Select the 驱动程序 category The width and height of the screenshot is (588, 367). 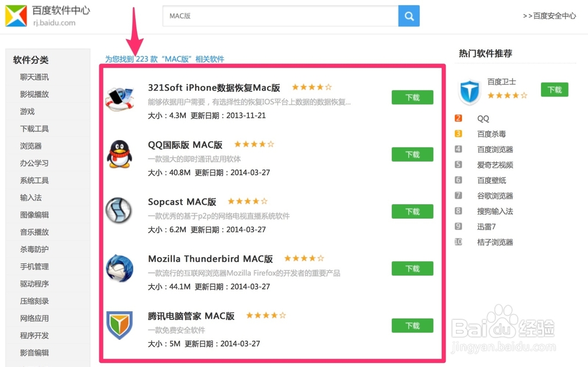[x=35, y=284]
